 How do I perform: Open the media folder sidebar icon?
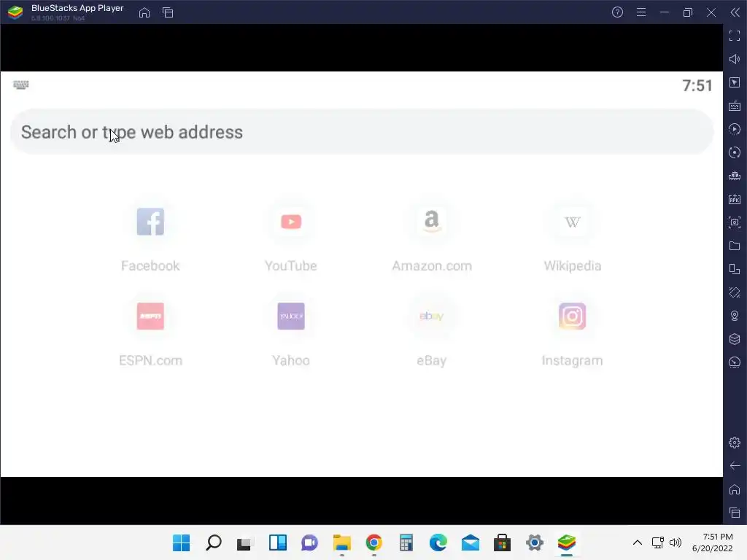735,246
